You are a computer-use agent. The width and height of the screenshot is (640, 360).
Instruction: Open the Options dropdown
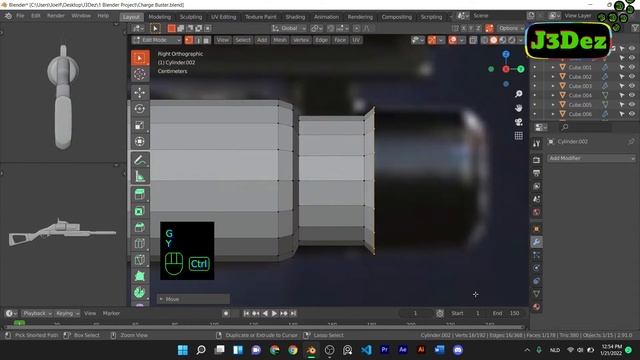(510, 28)
